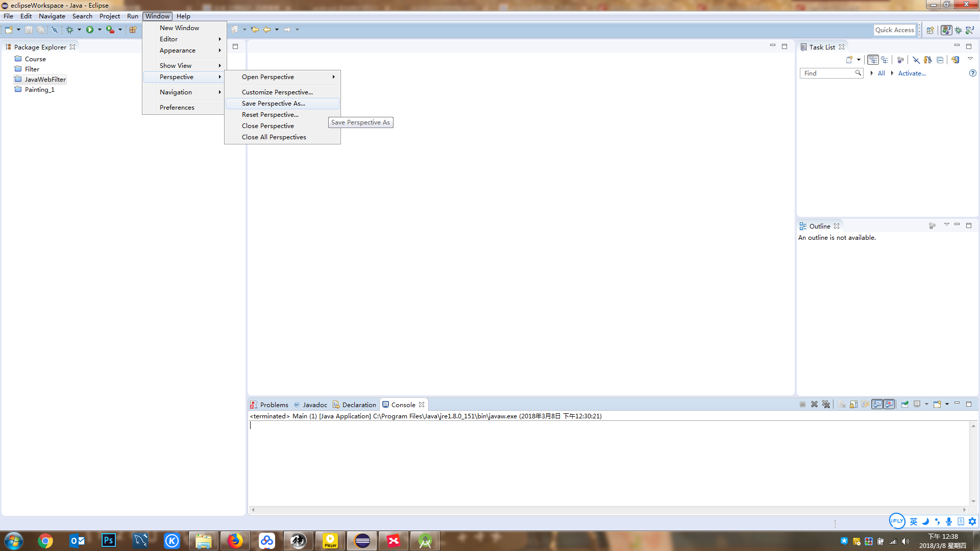The width and height of the screenshot is (980, 551).
Task: Toggle Java perspective button
Action: click(x=946, y=30)
